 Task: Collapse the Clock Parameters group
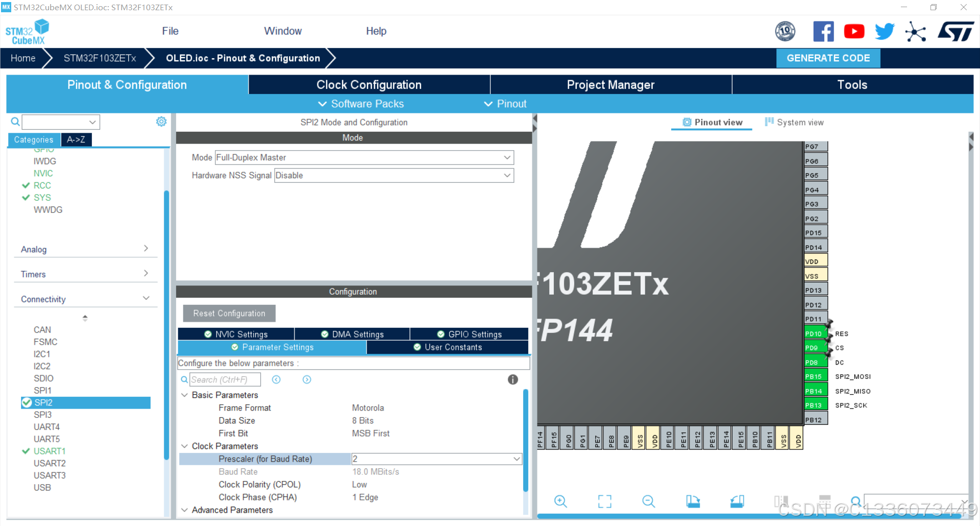[x=185, y=446]
